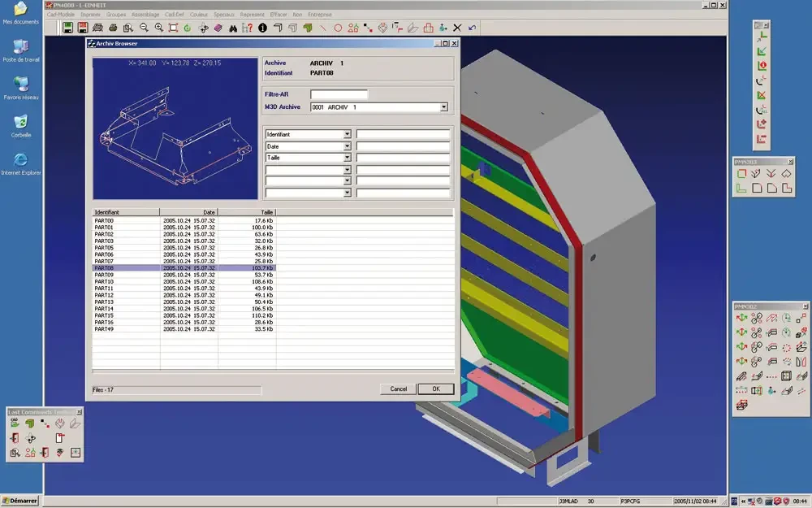The image size is (812, 508).
Task: Click the Cancel button in Archiv Browser
Action: coord(398,389)
